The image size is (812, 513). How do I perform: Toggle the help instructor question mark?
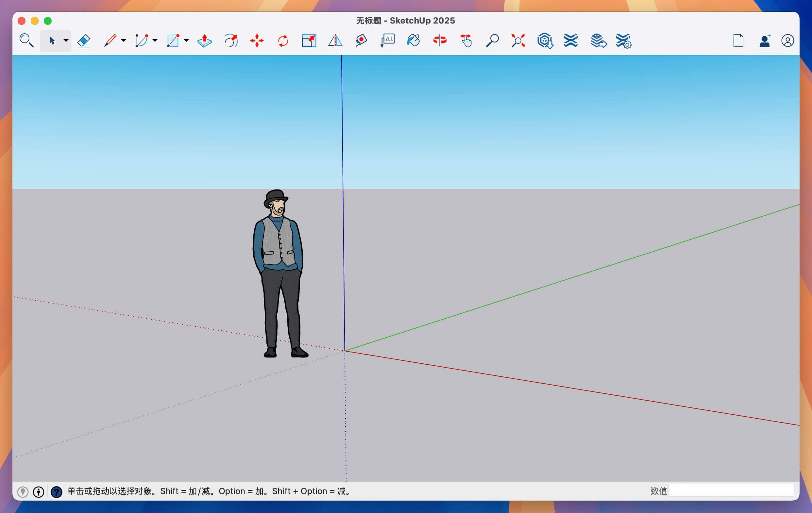click(x=56, y=492)
